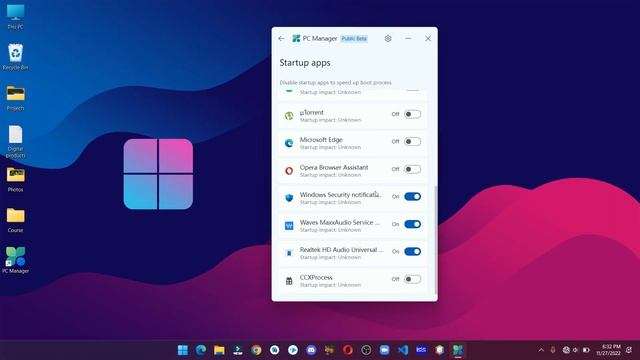
Task: Open Visual Studio Code from taskbar
Action: 403,350
